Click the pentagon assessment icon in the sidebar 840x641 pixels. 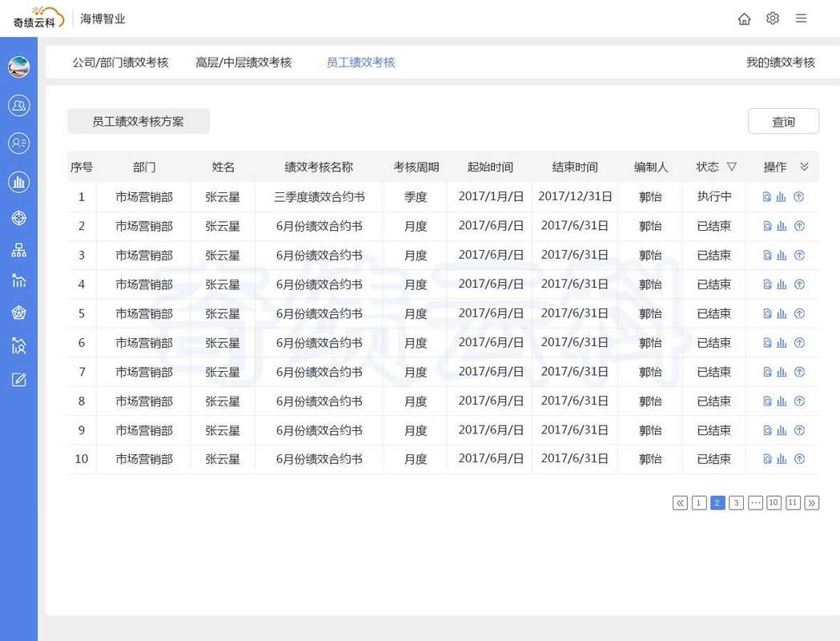coord(19,312)
